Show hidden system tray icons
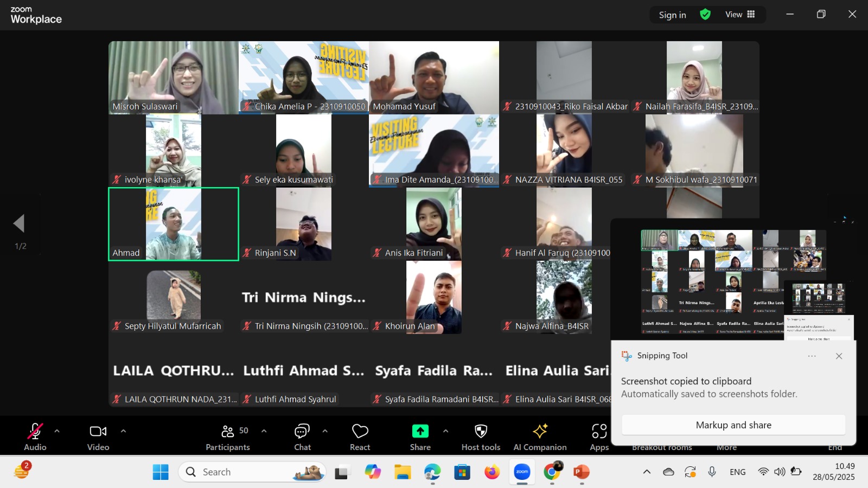Screen dimensions: 868x488 647,472
